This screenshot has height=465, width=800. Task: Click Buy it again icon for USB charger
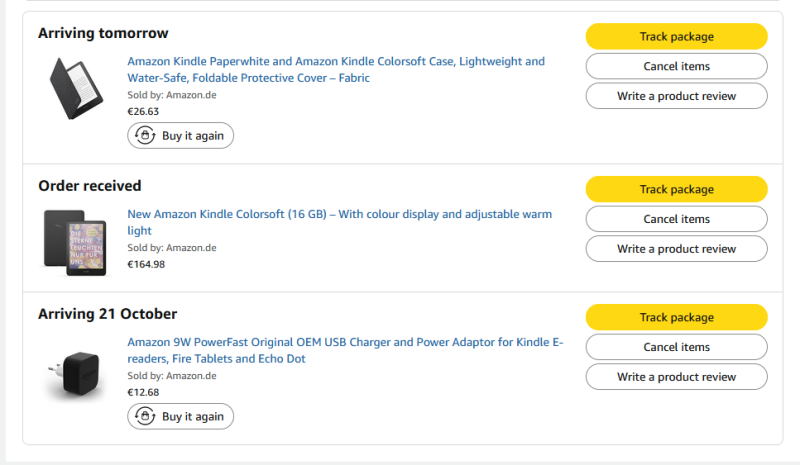(145, 416)
